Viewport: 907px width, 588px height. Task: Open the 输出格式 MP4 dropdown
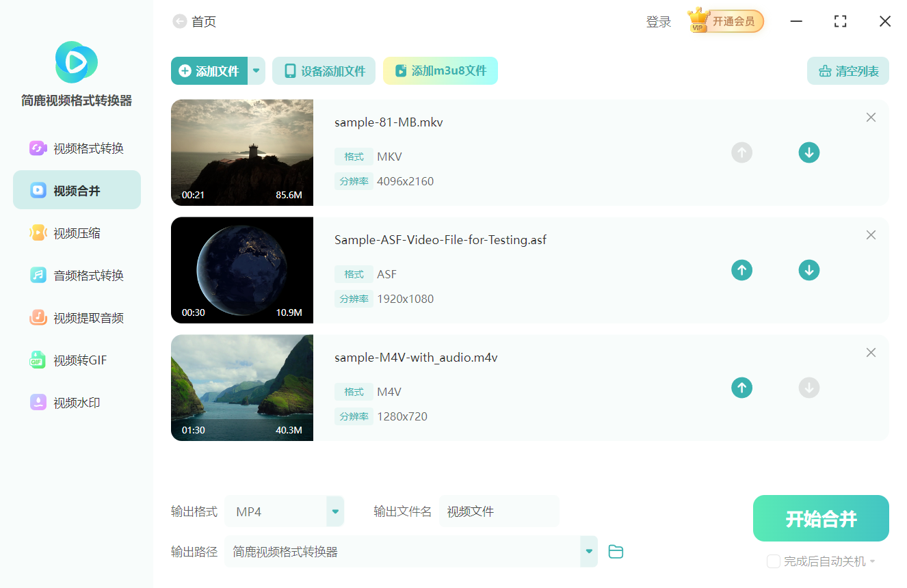click(334, 511)
